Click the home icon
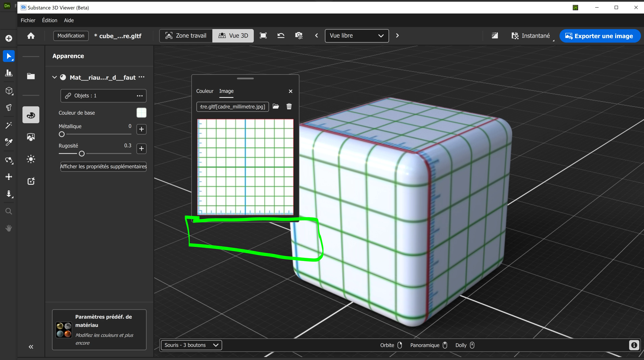Viewport: 644px width, 360px height. (31, 36)
